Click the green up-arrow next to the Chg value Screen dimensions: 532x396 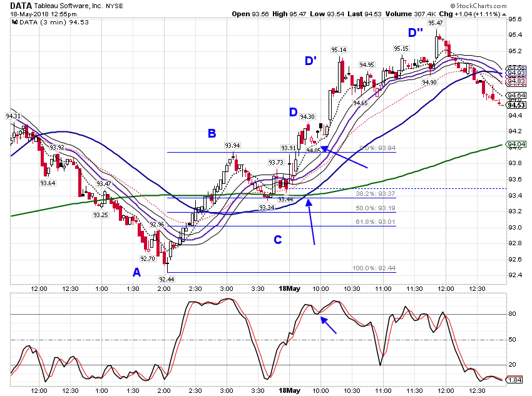coord(504,14)
